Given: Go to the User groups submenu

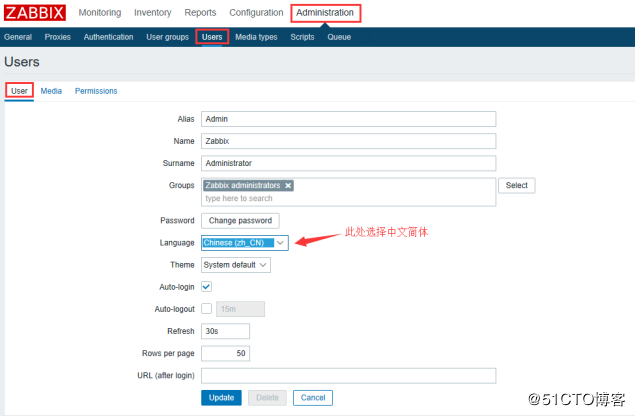Looking at the screenshot, I should pyautogui.click(x=168, y=37).
